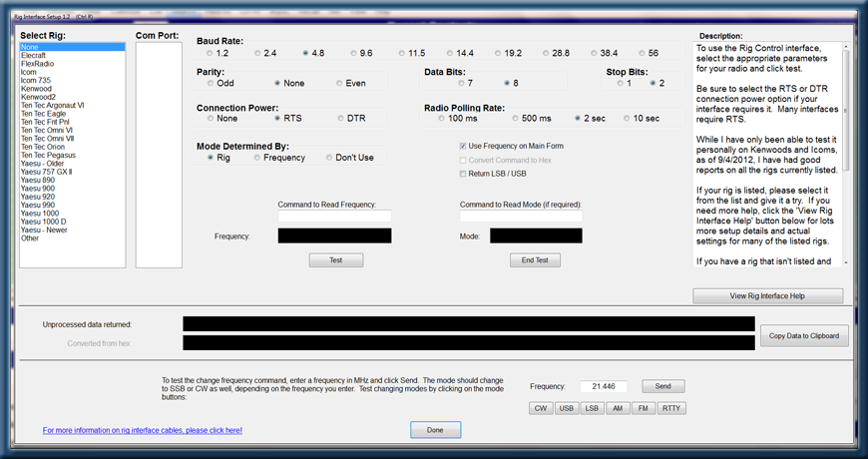
Task: Click the Done button
Action: 435,430
